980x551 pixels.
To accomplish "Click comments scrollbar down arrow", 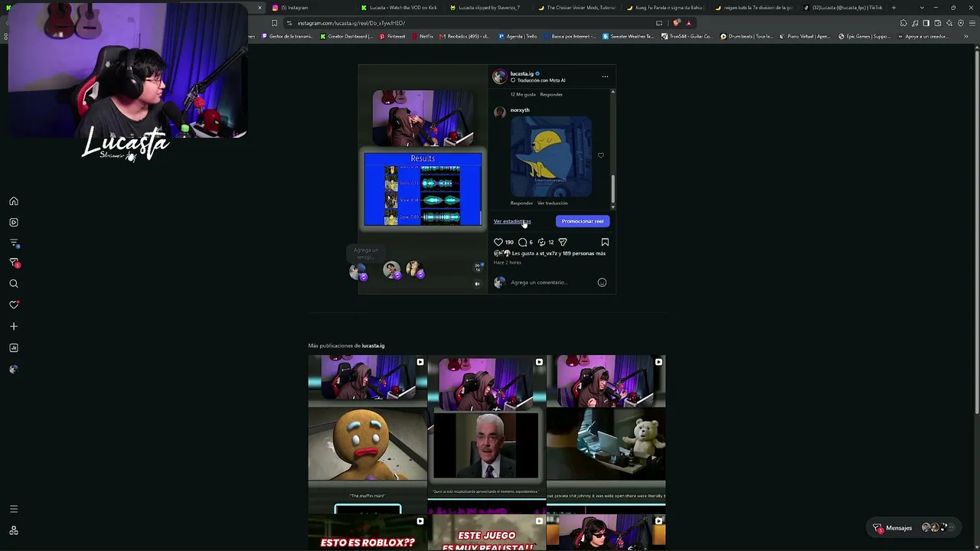I will [x=612, y=207].
